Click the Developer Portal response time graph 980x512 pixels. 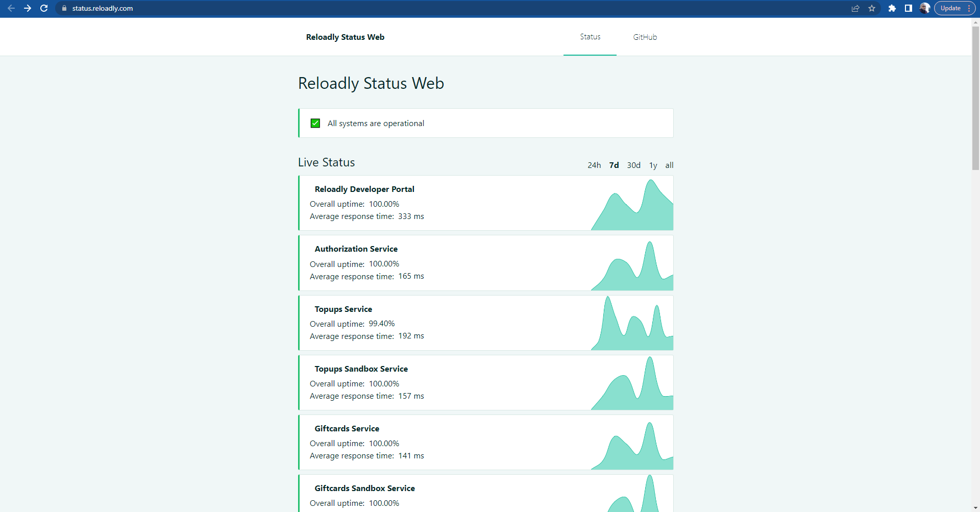pos(632,204)
